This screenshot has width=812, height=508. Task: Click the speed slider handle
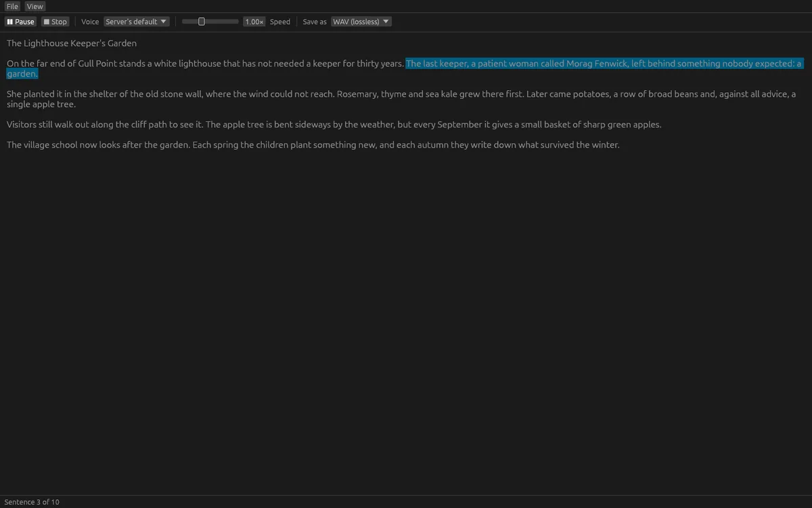pos(201,22)
